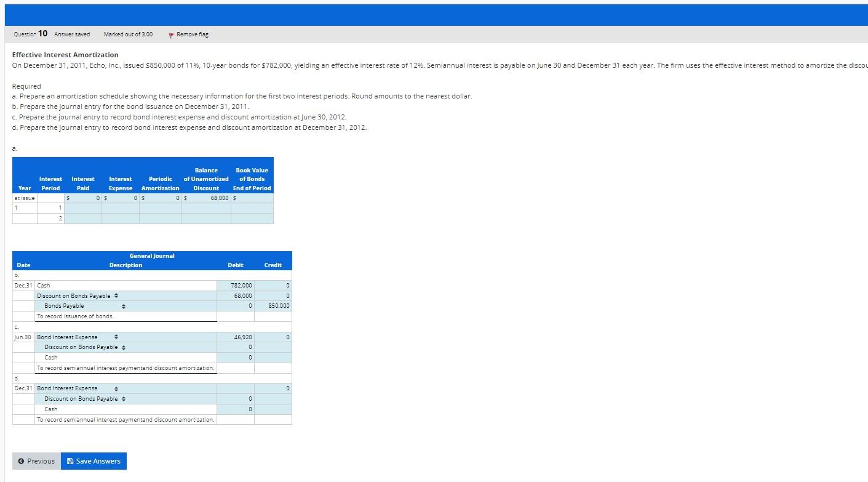Open the Bond Interest Expense selector for Jun.30 entry
868x482 pixels.
point(115,337)
